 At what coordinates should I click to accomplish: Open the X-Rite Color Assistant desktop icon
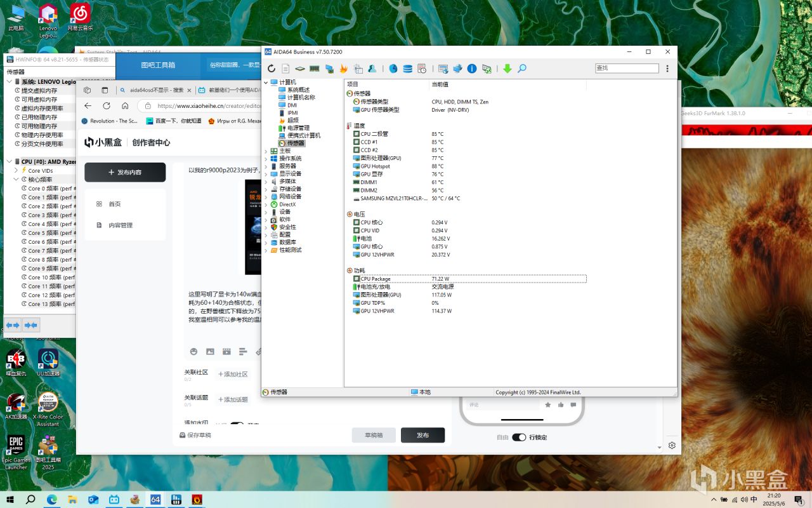click(x=48, y=409)
